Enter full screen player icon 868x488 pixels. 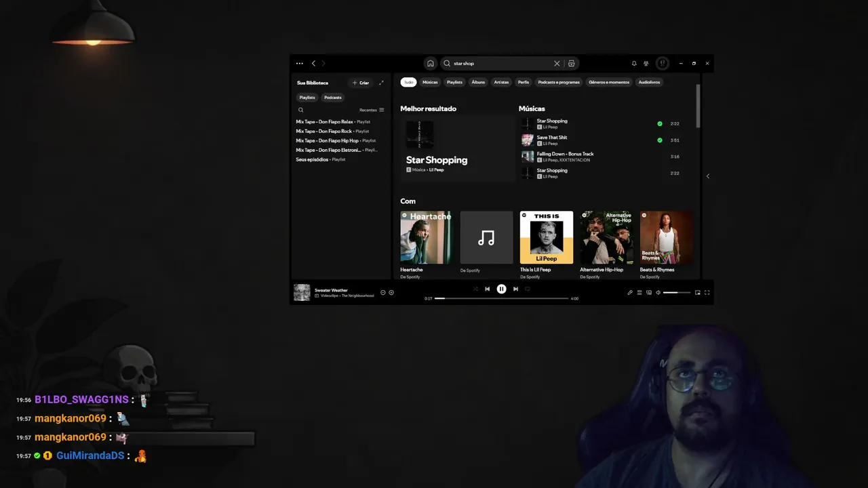click(x=707, y=292)
